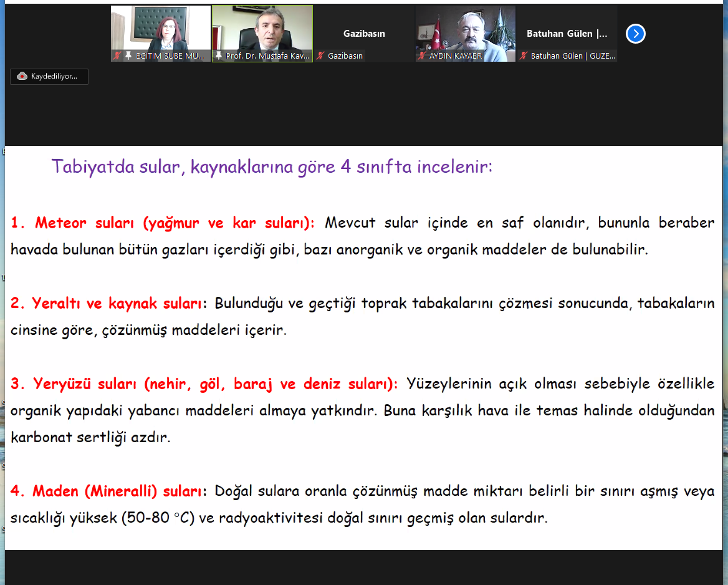Click name label 'Batuhan Gülen | GUZE...'
The height and width of the screenshot is (585, 728).
click(x=573, y=56)
